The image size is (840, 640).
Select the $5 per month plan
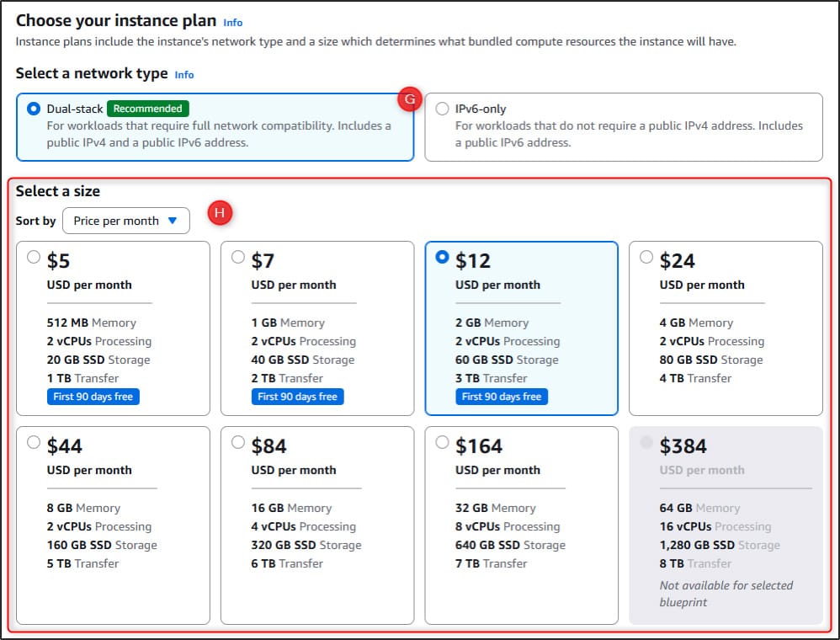(x=34, y=258)
